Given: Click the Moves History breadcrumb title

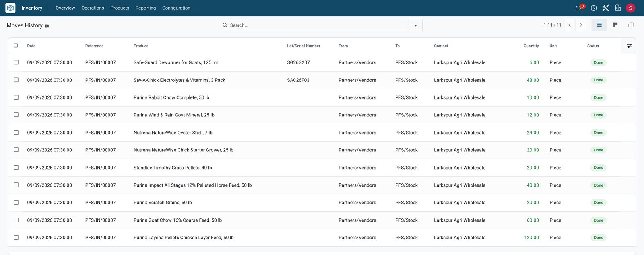Looking at the screenshot, I should (x=25, y=25).
